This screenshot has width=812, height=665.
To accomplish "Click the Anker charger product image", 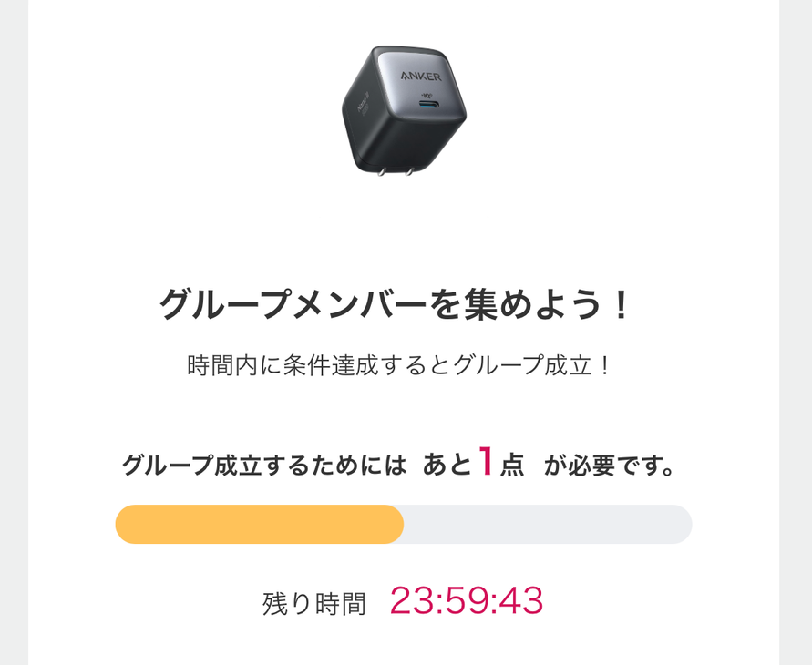I will click(x=404, y=108).
